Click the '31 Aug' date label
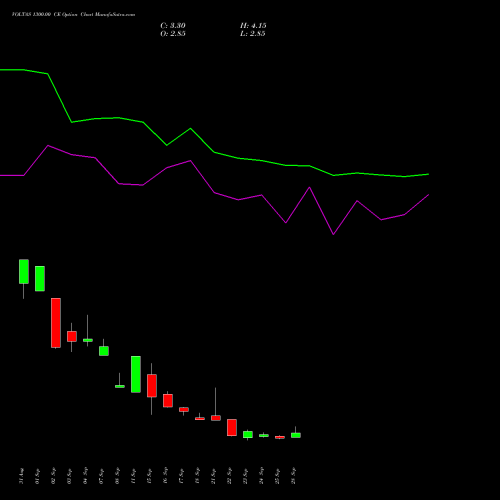Image resolution: width=500 pixels, height=500 pixels. [22, 476]
